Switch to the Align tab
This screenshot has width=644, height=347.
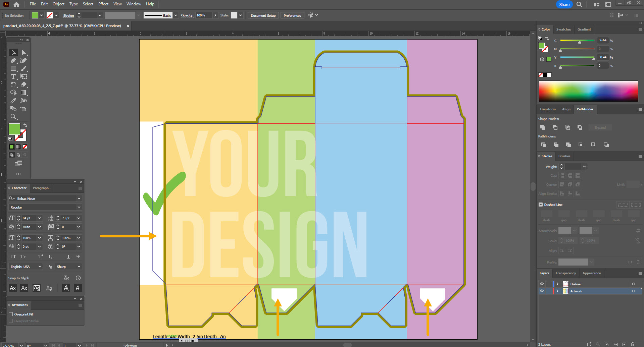coord(566,109)
